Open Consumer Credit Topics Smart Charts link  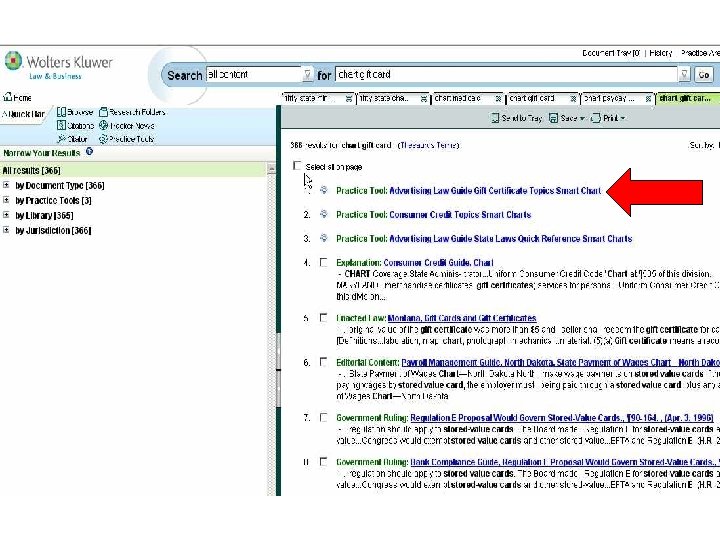click(460, 214)
